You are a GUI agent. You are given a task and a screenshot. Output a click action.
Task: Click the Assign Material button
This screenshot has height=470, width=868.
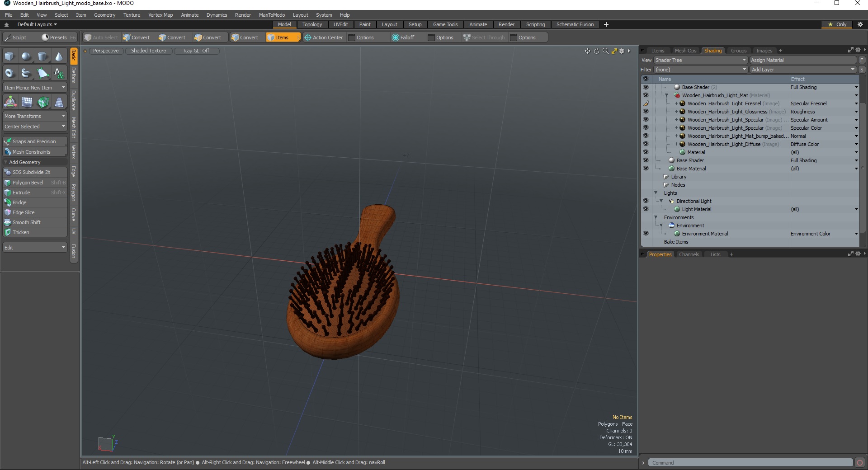tap(803, 60)
